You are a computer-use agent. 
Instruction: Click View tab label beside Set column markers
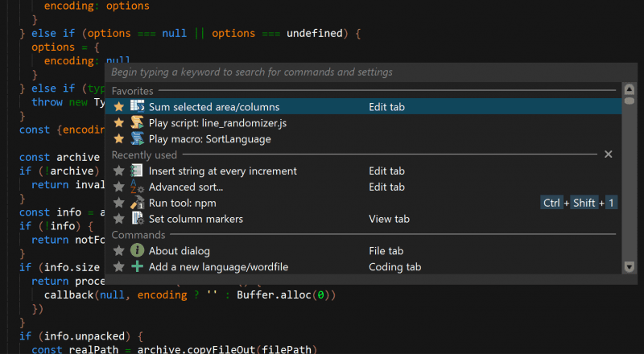coord(389,219)
